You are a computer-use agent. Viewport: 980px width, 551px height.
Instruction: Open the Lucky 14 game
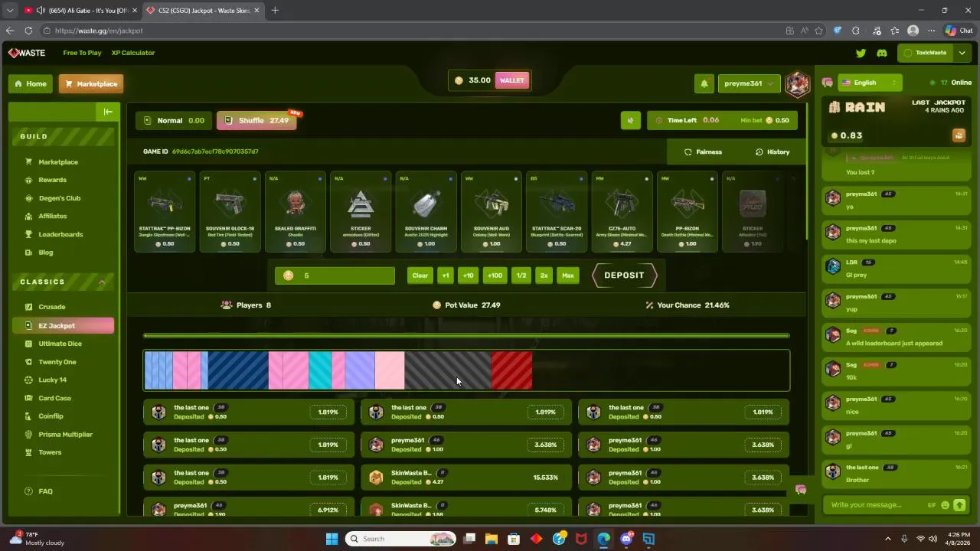tap(52, 380)
